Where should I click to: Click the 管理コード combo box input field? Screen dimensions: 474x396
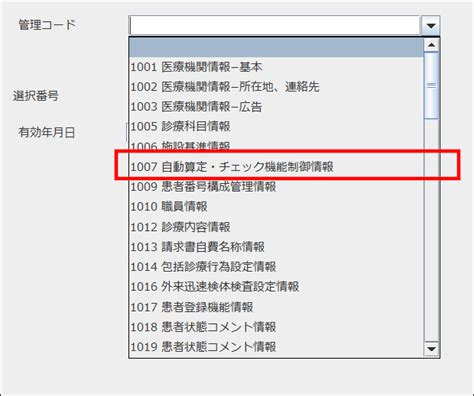tap(275, 25)
